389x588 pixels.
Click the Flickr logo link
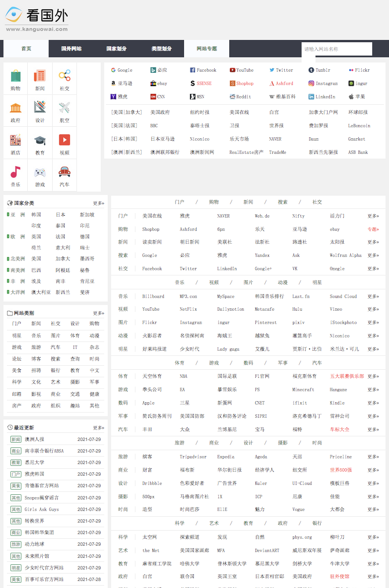pyautogui.click(x=359, y=70)
